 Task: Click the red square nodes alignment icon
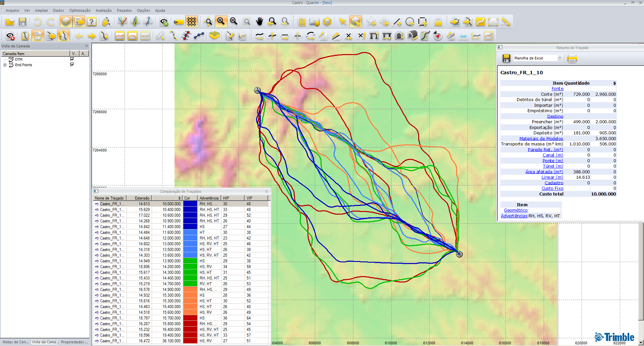pos(186,36)
